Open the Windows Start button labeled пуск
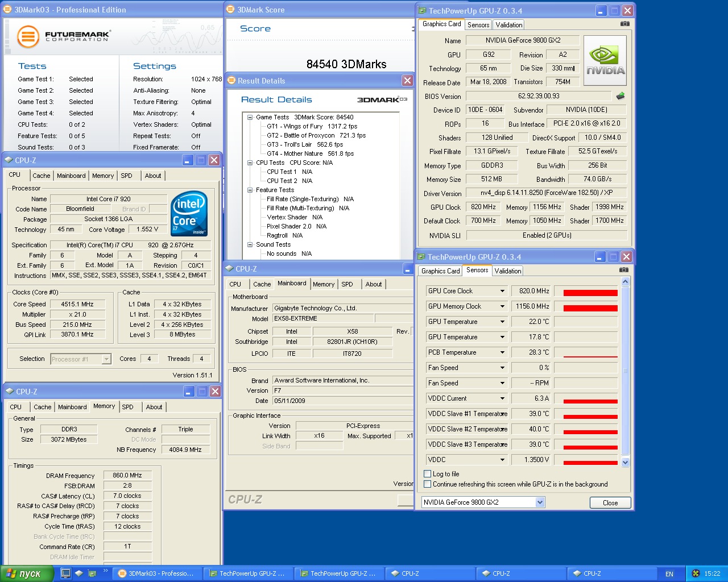 27,573
